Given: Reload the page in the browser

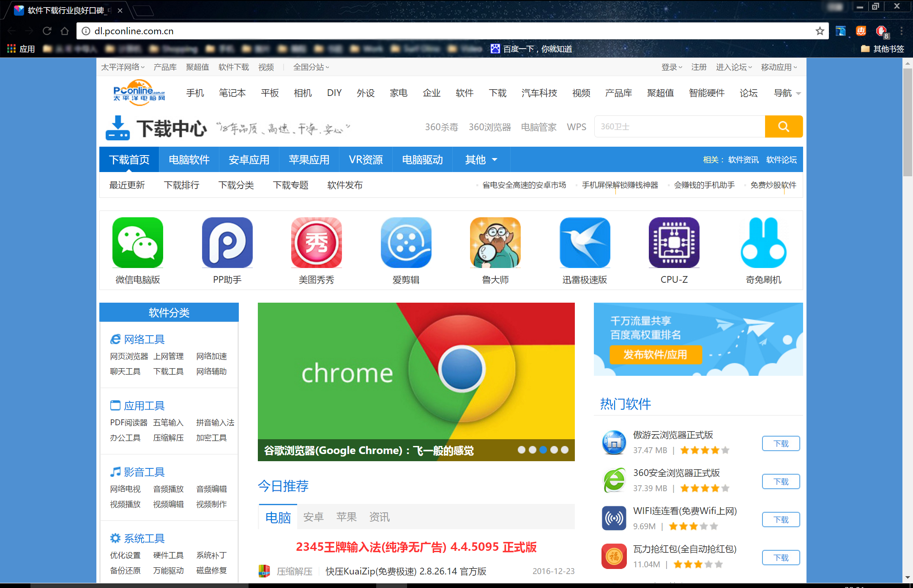Looking at the screenshot, I should 47,31.
